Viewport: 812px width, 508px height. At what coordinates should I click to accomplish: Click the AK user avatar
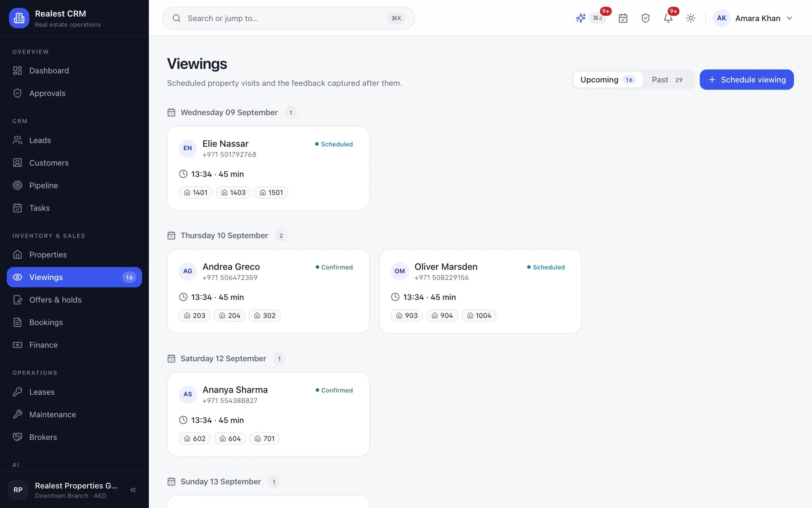pyautogui.click(x=721, y=18)
